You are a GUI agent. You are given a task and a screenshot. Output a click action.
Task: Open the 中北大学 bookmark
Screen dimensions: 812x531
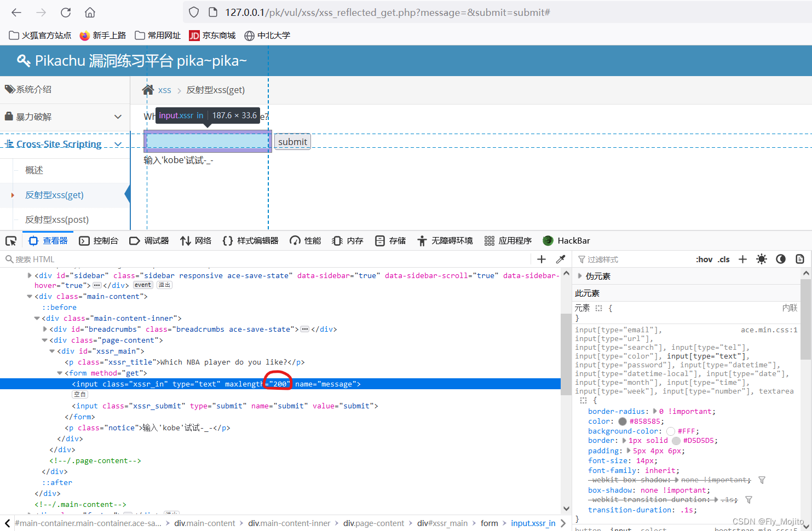(267, 36)
